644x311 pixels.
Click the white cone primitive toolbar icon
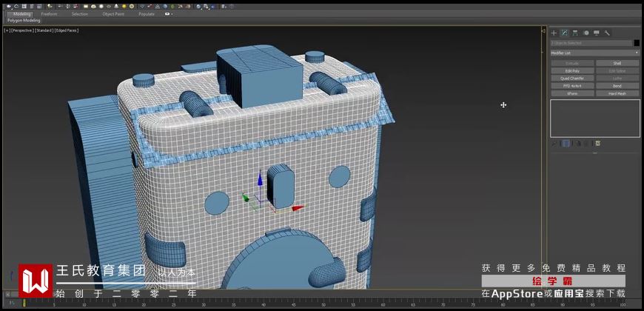pos(117,7)
